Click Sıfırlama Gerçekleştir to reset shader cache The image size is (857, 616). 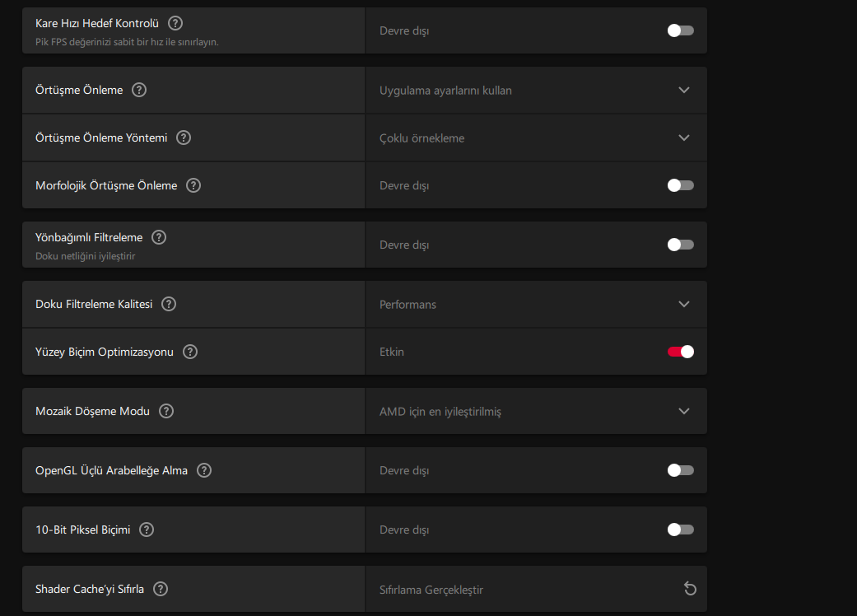(431, 590)
